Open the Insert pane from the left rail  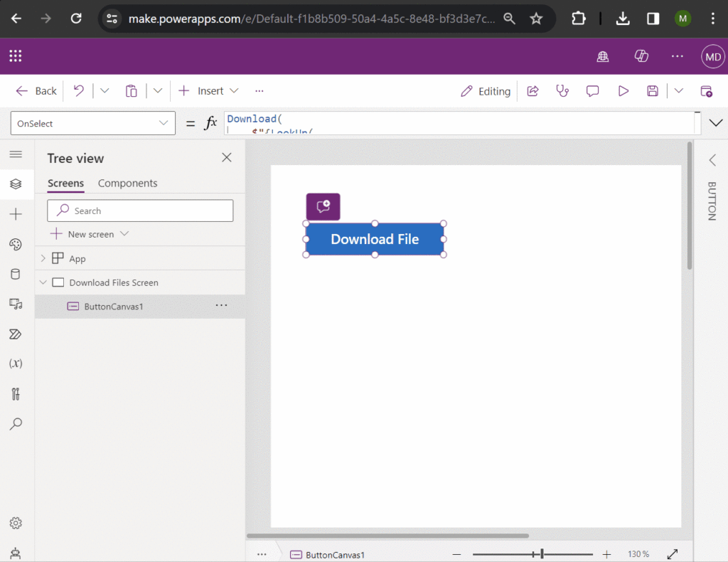pos(17,214)
